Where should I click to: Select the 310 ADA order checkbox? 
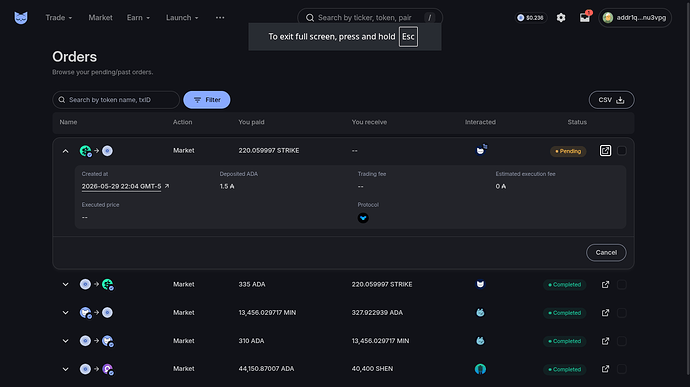[x=622, y=341]
